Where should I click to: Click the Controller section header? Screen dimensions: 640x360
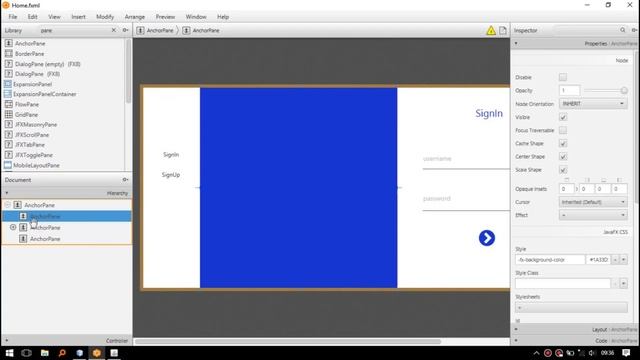67,340
